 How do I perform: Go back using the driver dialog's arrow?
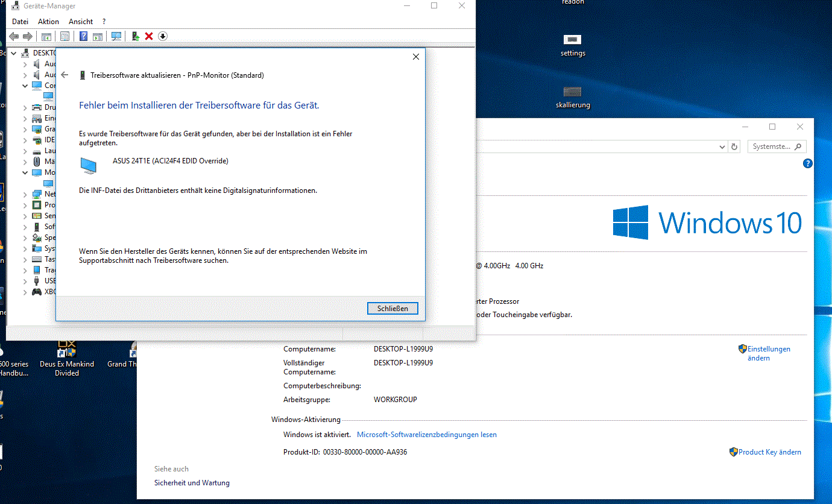point(65,75)
